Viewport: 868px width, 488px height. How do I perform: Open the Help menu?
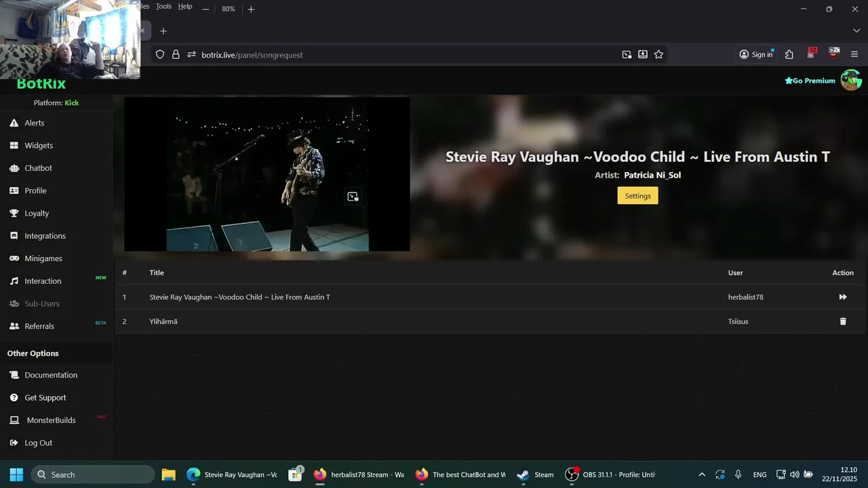tap(185, 6)
